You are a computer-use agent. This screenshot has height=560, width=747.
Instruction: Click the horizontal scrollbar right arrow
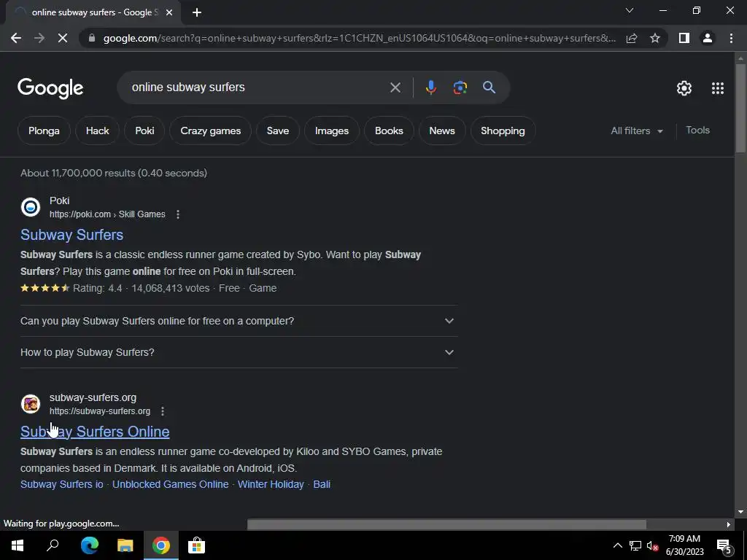pyautogui.click(x=728, y=524)
